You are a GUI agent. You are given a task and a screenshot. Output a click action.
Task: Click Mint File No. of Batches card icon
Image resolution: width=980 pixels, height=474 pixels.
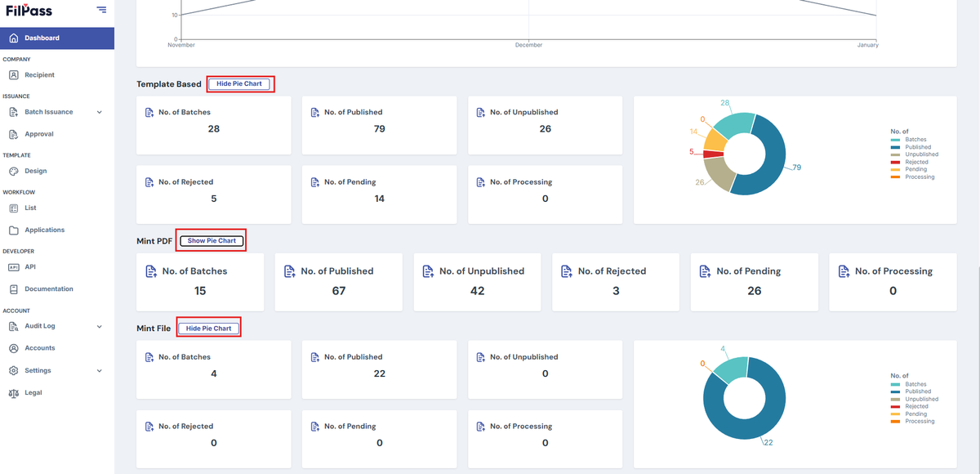coord(149,357)
